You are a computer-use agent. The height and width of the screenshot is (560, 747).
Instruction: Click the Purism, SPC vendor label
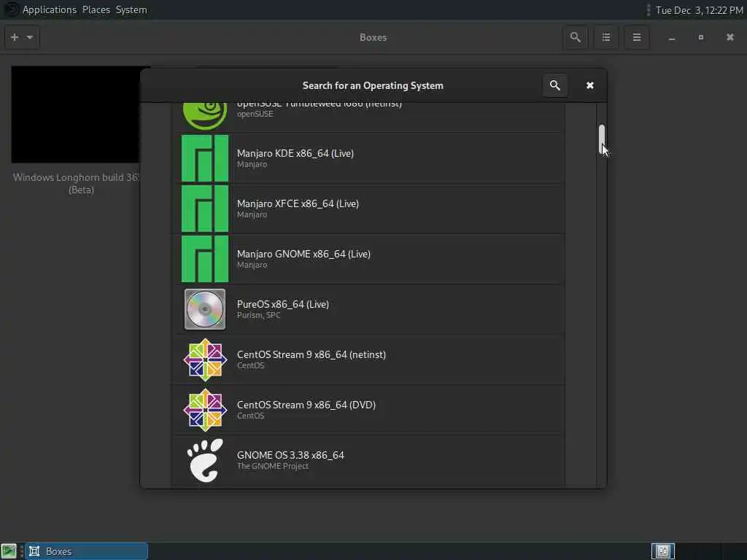[259, 315]
